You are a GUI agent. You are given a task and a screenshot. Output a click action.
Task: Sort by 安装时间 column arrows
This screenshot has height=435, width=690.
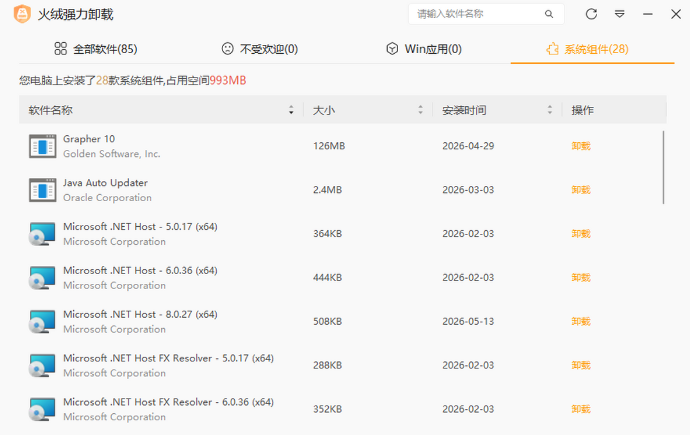coord(550,110)
